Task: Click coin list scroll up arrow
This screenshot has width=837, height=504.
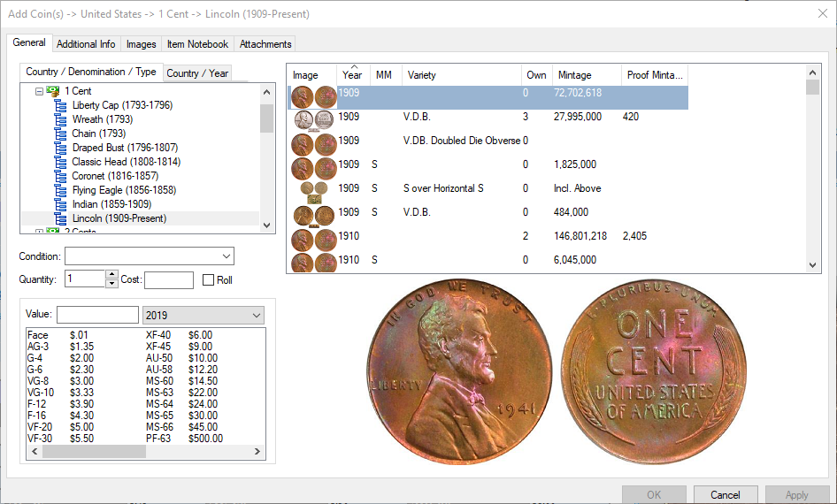Action: click(812, 73)
